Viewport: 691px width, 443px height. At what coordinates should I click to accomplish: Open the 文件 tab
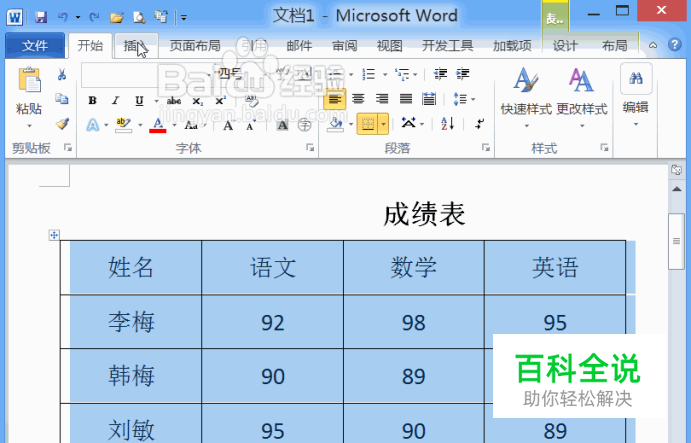tap(35, 45)
